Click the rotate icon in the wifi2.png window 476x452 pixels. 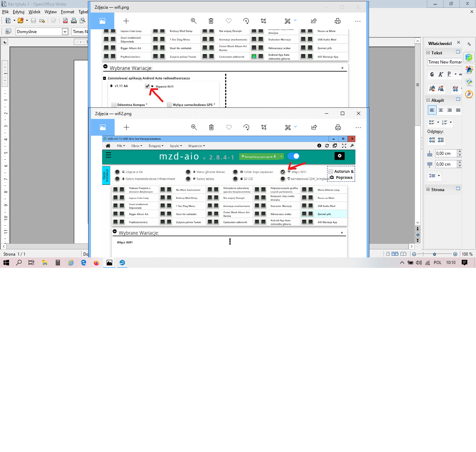pos(246,127)
